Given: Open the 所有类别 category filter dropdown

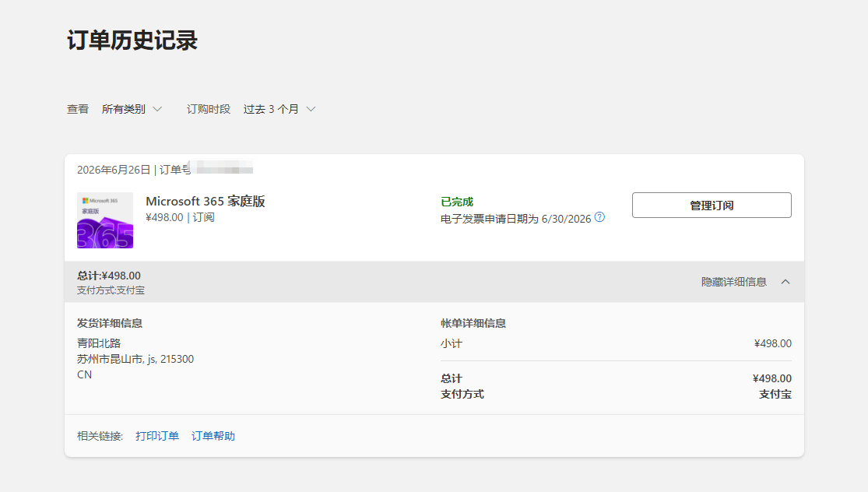Looking at the screenshot, I should pos(132,109).
